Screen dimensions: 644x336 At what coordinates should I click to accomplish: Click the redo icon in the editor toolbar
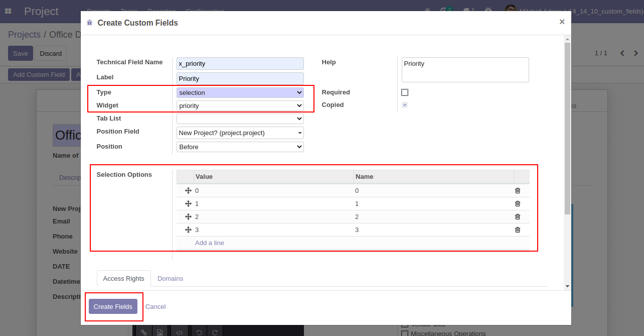(215, 332)
